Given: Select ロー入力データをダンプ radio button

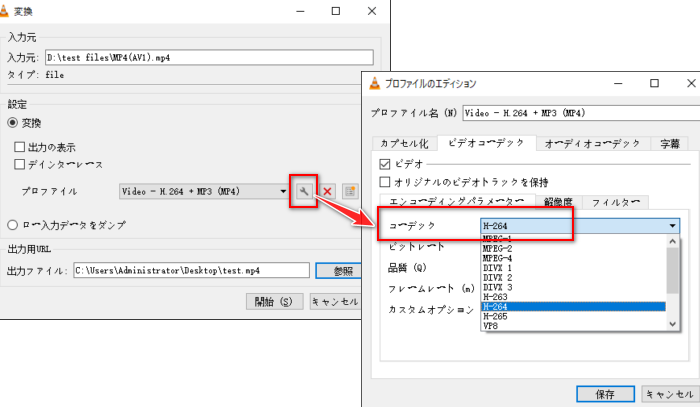Looking at the screenshot, I should pyautogui.click(x=12, y=225).
